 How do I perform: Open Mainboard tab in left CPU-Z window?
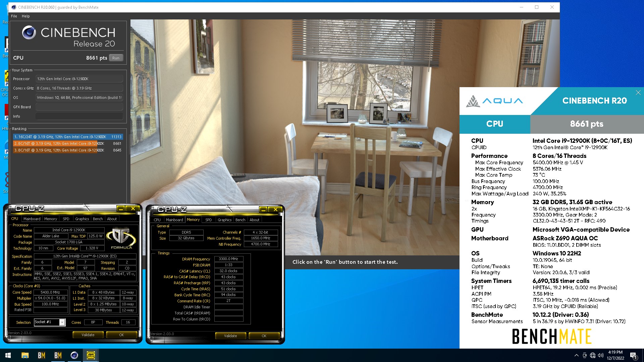click(x=32, y=219)
